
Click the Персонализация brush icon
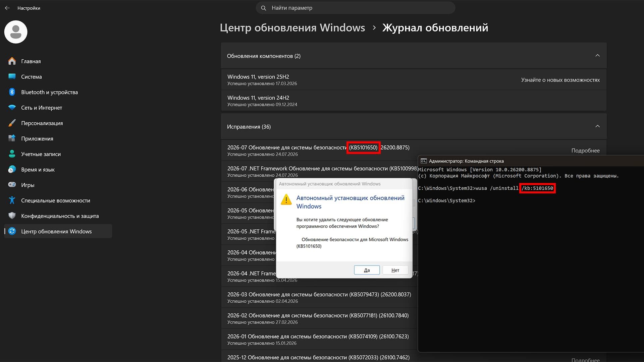(12, 123)
